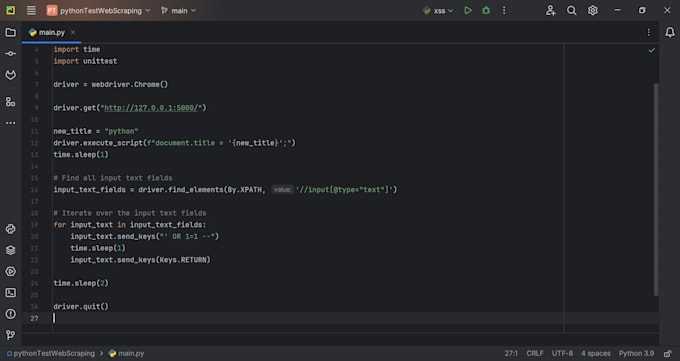The height and width of the screenshot is (361, 680).
Task: Open the main branch dropdown
Action: (178, 10)
